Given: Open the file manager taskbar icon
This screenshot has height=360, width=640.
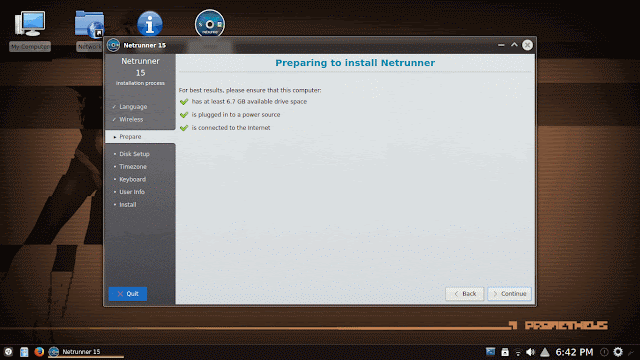Looking at the screenshot, I should click(x=24, y=352).
